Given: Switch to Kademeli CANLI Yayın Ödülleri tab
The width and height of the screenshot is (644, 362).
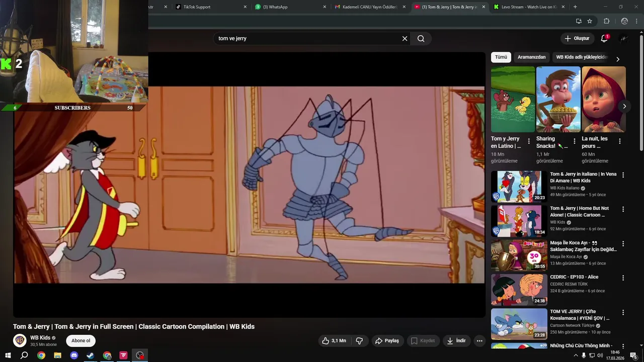Looking at the screenshot, I should (370, 7).
